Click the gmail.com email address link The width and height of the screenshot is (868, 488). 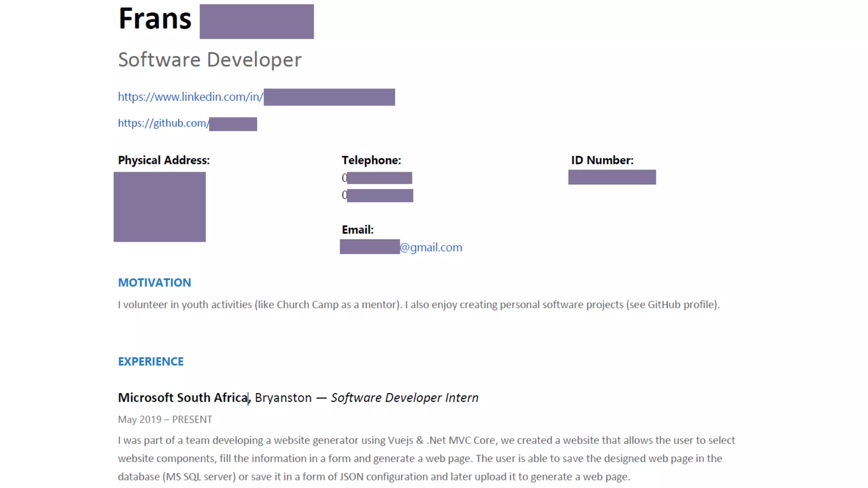coord(431,247)
